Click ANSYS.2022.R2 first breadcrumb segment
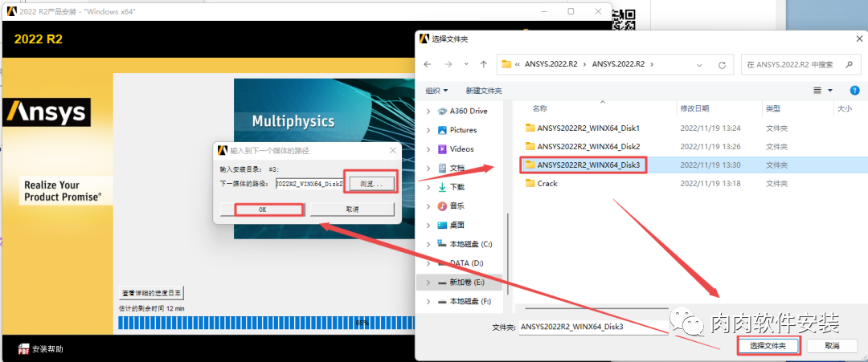868x362 pixels. [x=550, y=64]
